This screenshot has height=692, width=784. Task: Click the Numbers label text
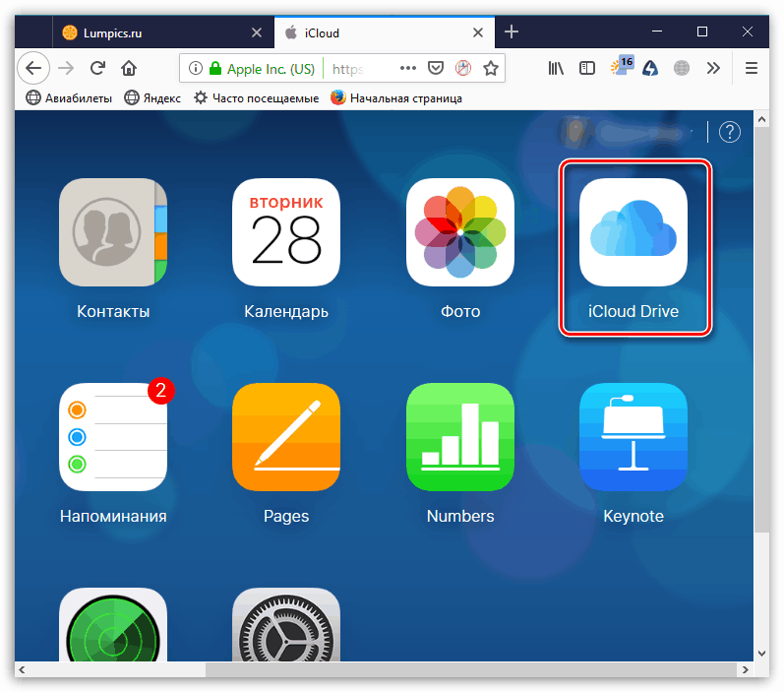460,516
